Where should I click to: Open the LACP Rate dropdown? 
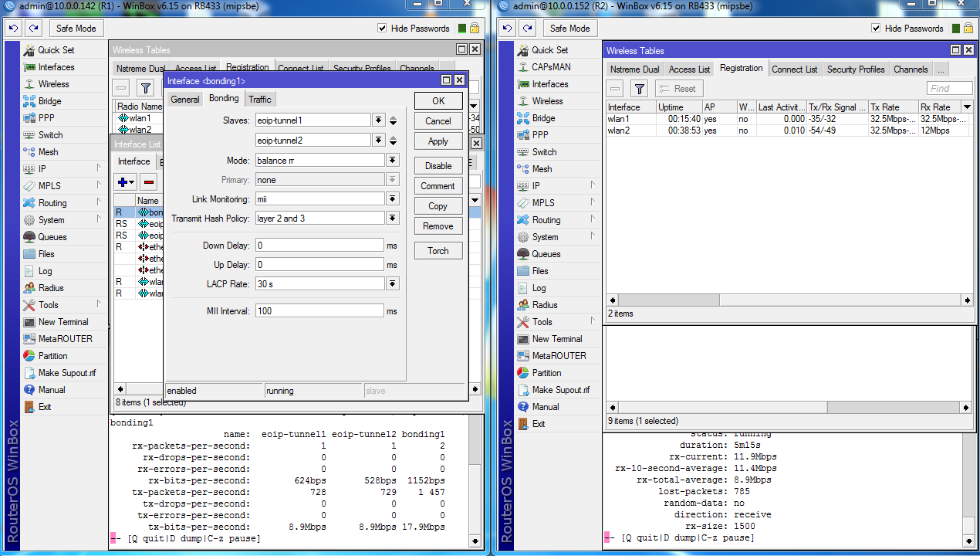point(393,284)
